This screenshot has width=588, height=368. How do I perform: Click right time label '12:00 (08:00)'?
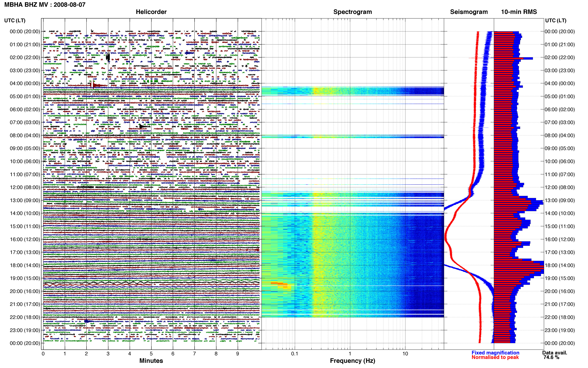click(560, 187)
